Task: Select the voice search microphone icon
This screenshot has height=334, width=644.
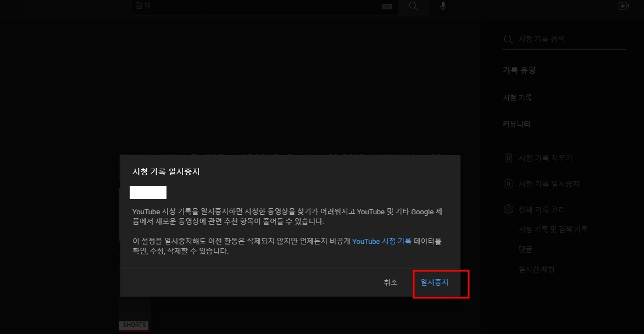Action: click(x=443, y=7)
